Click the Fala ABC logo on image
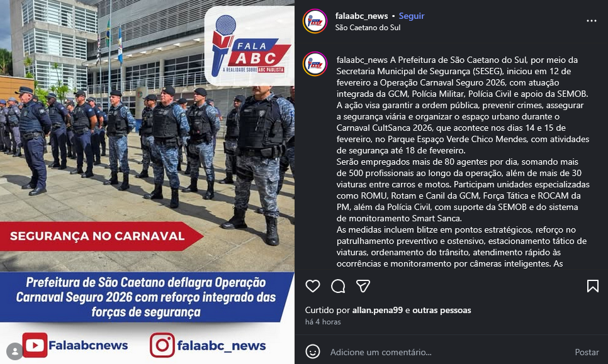The width and height of the screenshot is (608, 364). click(249, 46)
